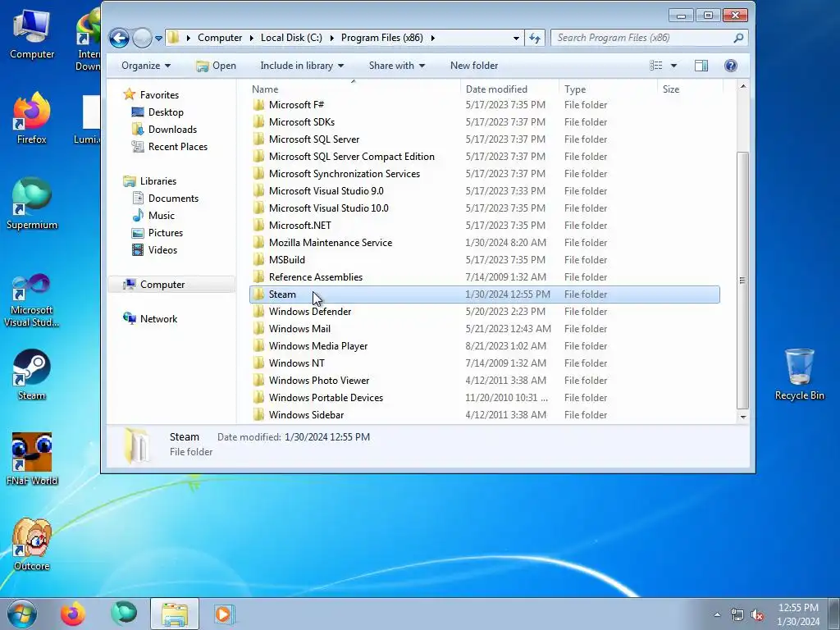This screenshot has height=630, width=840.
Task: Expand the arrow after Local Disk (C:)
Action: [x=331, y=38]
